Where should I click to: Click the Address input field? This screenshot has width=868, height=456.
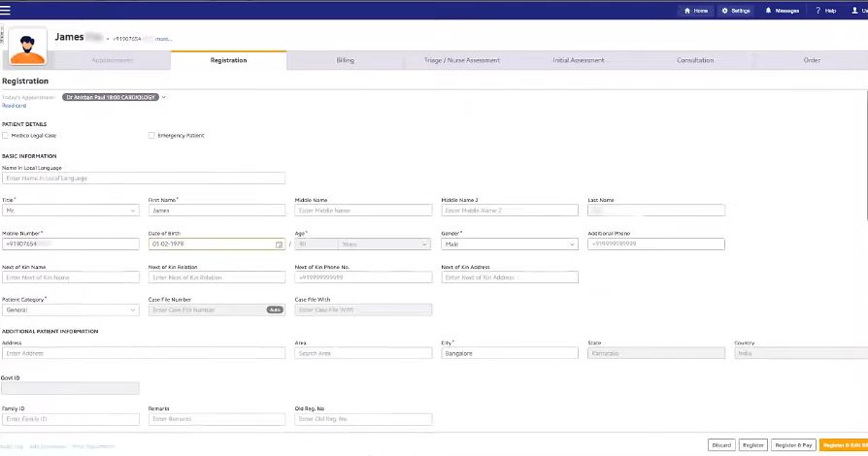[x=144, y=353]
